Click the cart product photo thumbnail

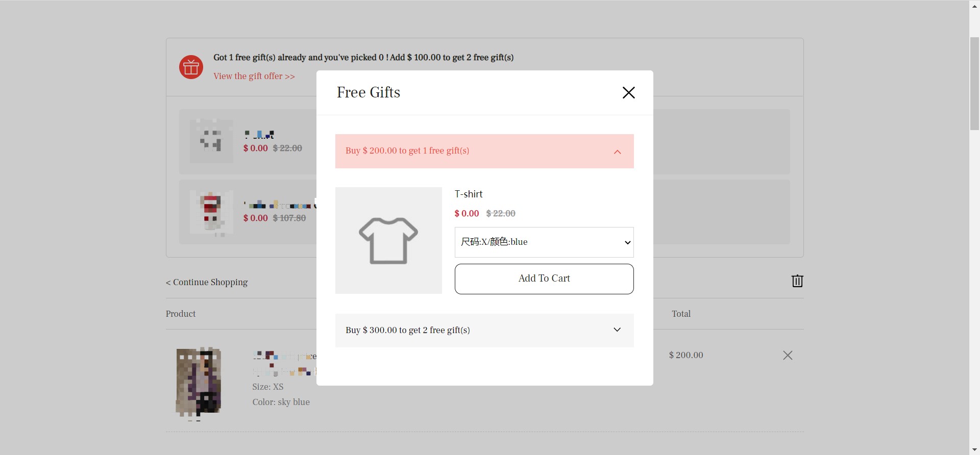[x=199, y=384]
